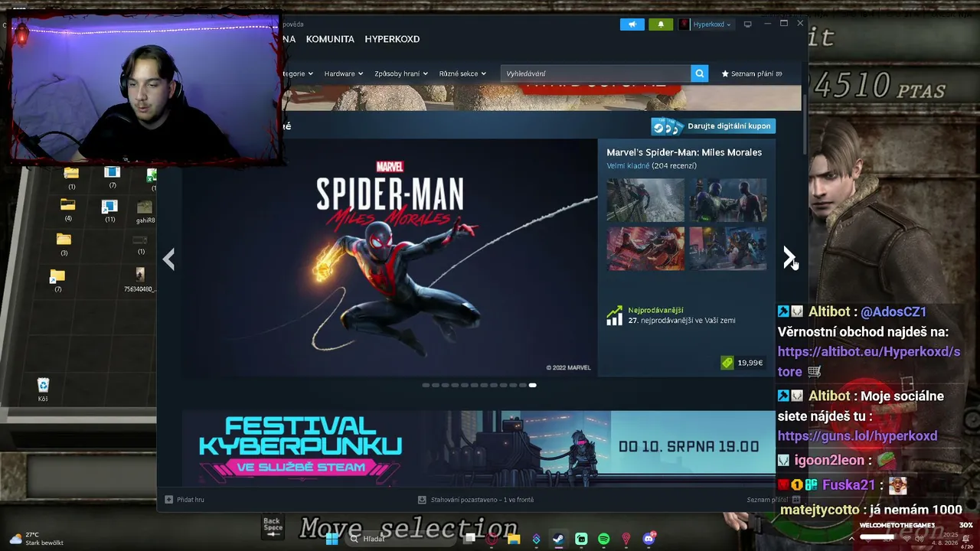Screen dimensions: 980x551
Task: Open guns.lol/hyperkoxd link in chat
Action: pos(857,436)
